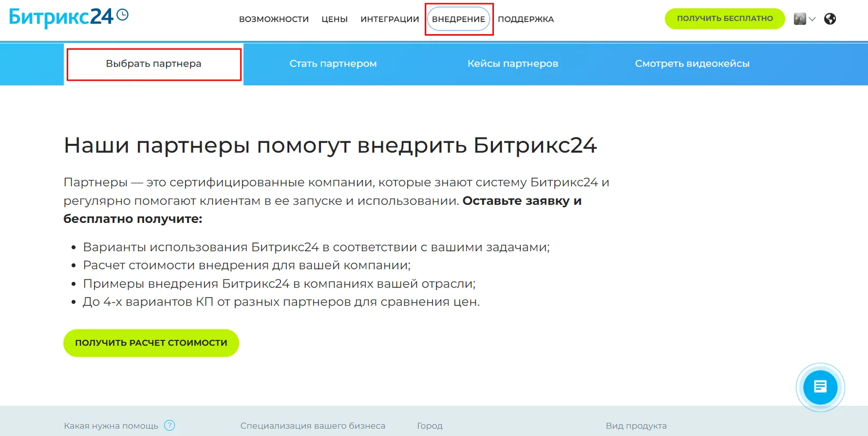
Task: Open ИНТЕГРАЦИИ in the top navigation
Action: point(390,19)
